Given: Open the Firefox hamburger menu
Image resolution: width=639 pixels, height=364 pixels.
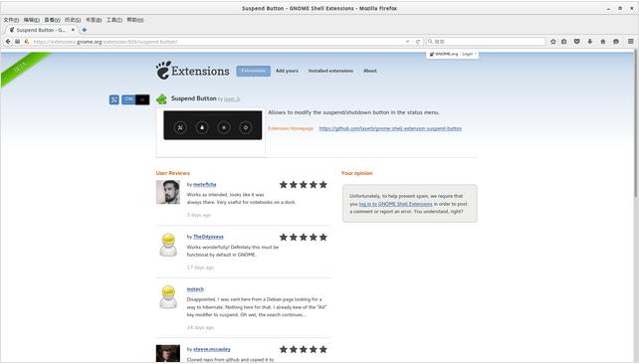Looking at the screenshot, I should pyautogui.click(x=630, y=42).
